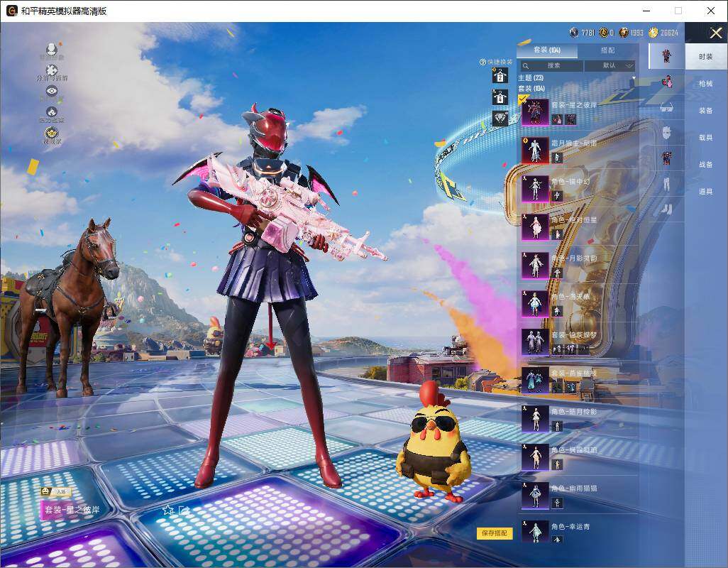Expand the 套装 (104) section header

tap(531, 88)
